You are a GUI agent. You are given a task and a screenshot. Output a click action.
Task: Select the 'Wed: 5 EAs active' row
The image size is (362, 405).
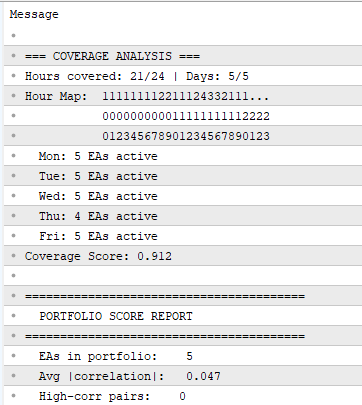point(183,196)
